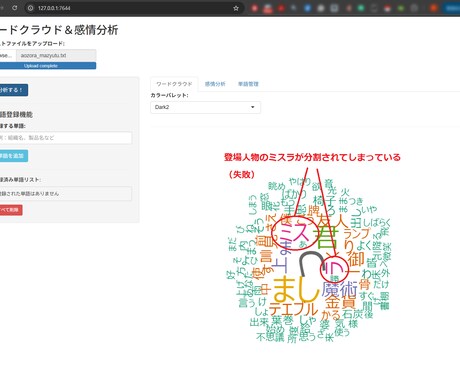The image size is (460, 380).
Task: Click the word 石炭 in word cloud
Action: pos(352,314)
